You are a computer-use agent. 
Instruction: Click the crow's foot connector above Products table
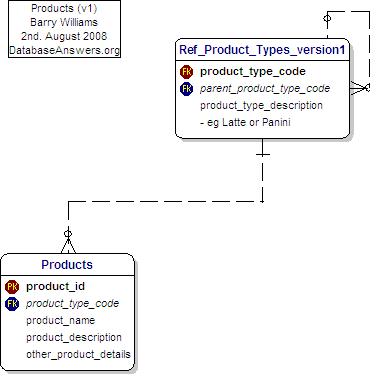68,242
